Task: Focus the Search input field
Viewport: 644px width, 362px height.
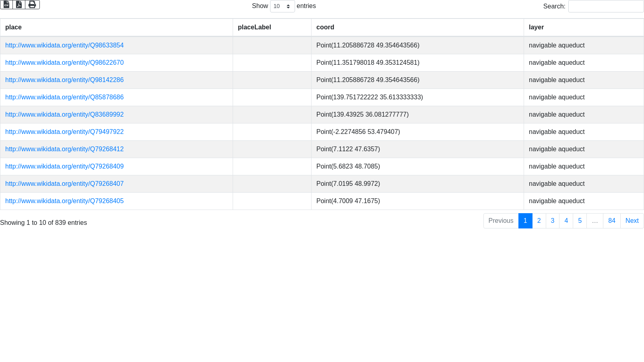Action: point(606,6)
